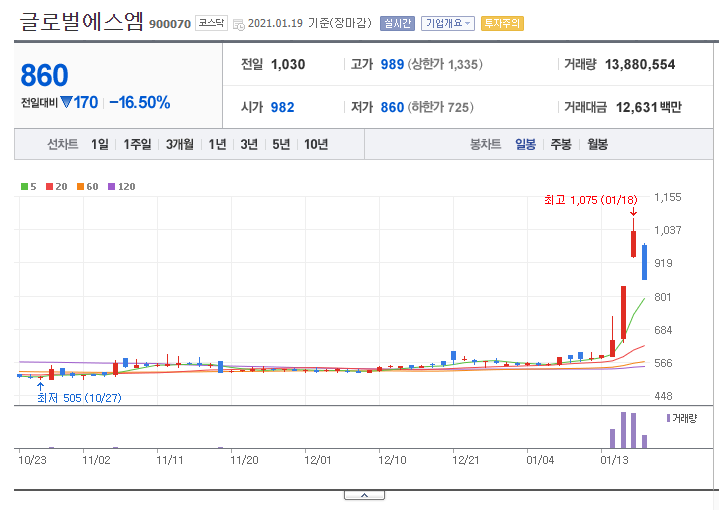
Task: Click the 01/13 date label on axis
Action: tap(614, 460)
